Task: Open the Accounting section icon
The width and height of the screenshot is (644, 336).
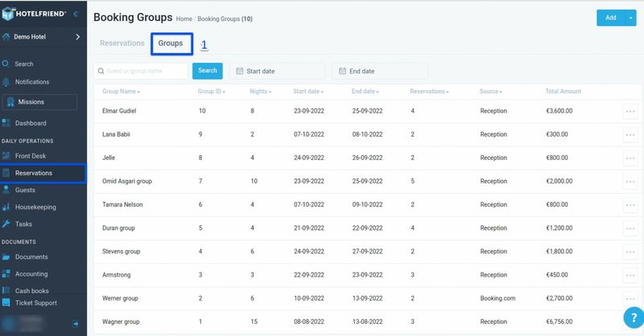Action: tap(6, 274)
